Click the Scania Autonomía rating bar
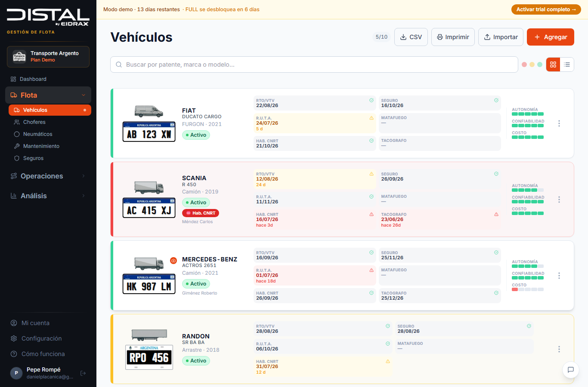588x387 pixels. [x=528, y=190]
